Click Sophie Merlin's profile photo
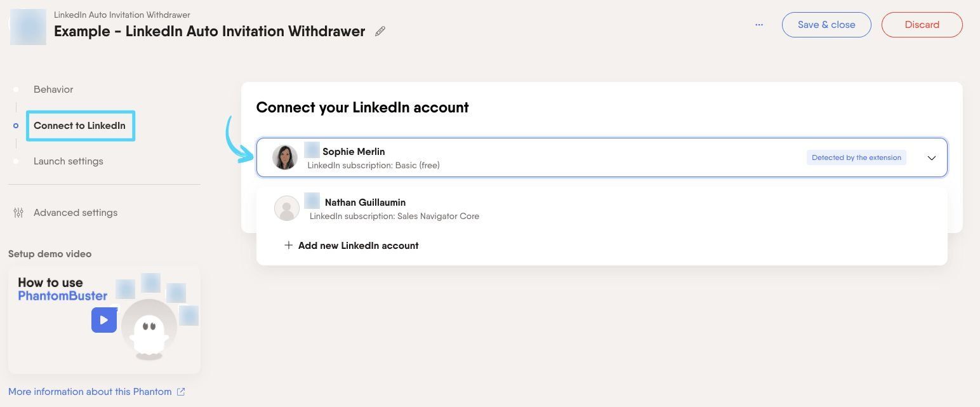The image size is (980, 407). click(285, 157)
